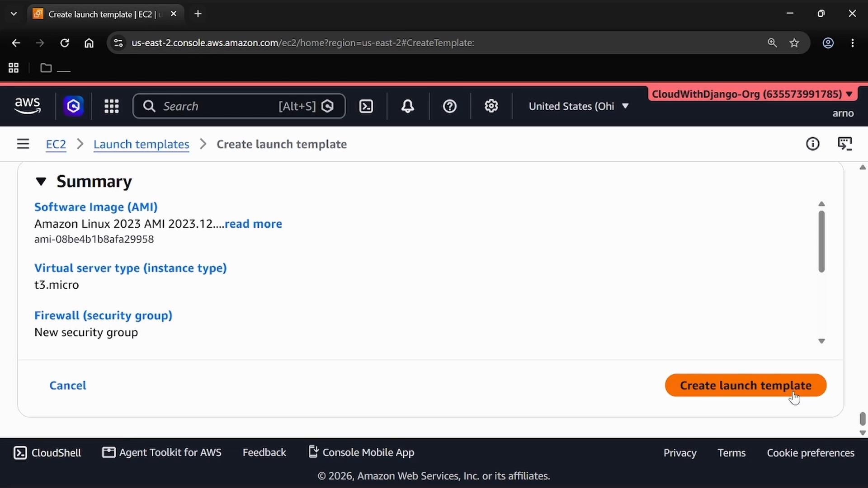Open the Amazon Q assistant icon
Viewport: 868px width, 488px height.
[x=73, y=106]
